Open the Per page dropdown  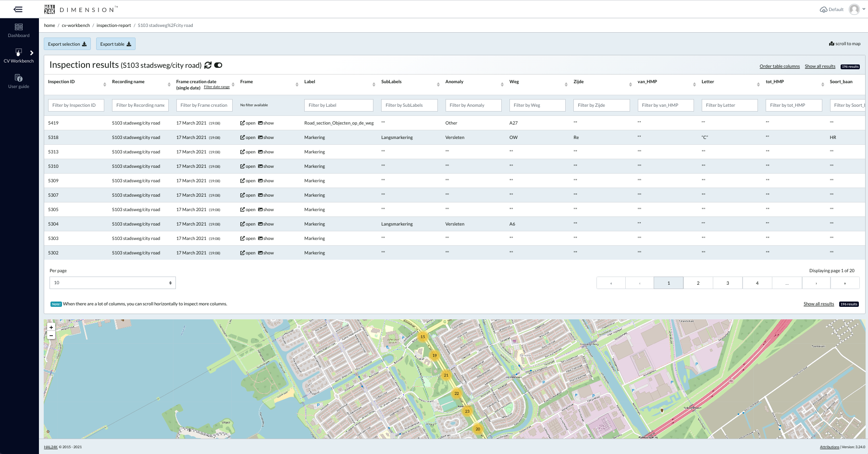[x=112, y=283]
